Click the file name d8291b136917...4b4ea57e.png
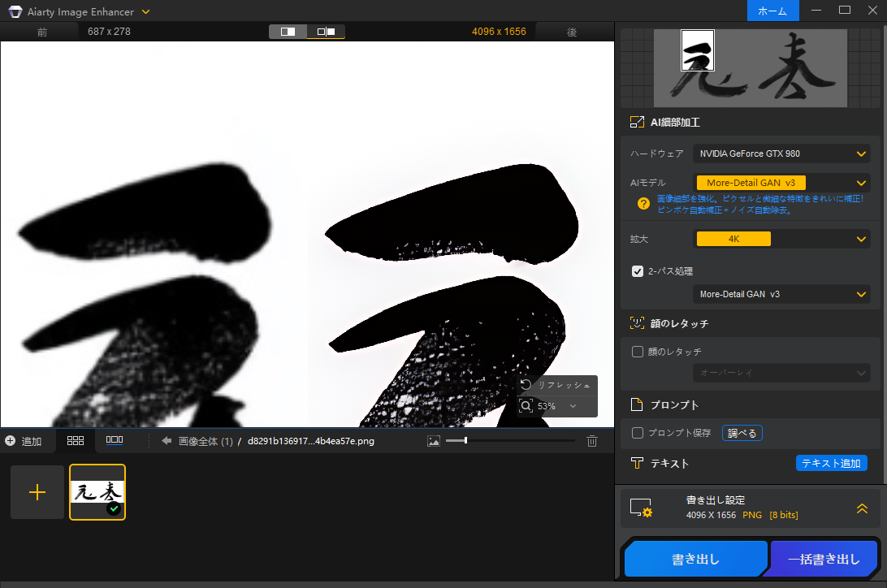The image size is (887, 588). pos(311,441)
